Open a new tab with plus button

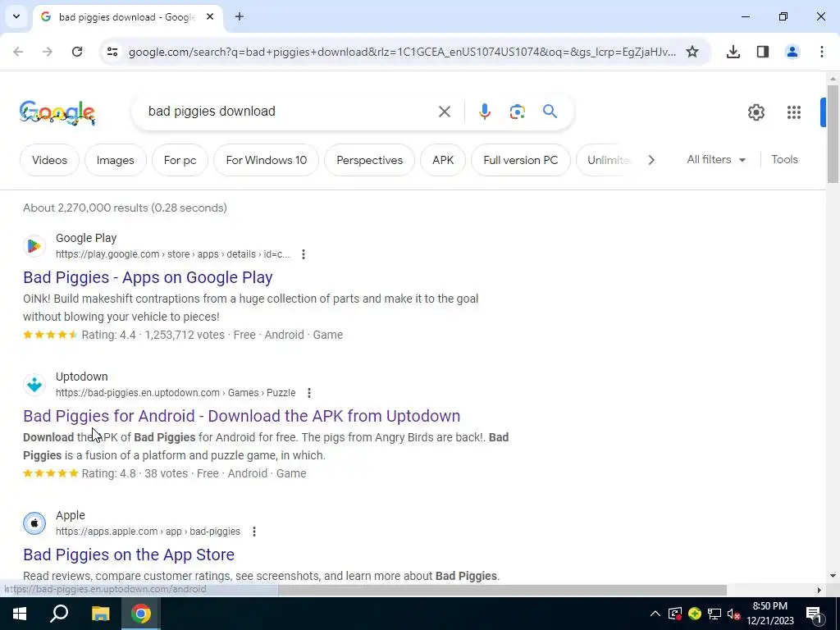[240, 16]
